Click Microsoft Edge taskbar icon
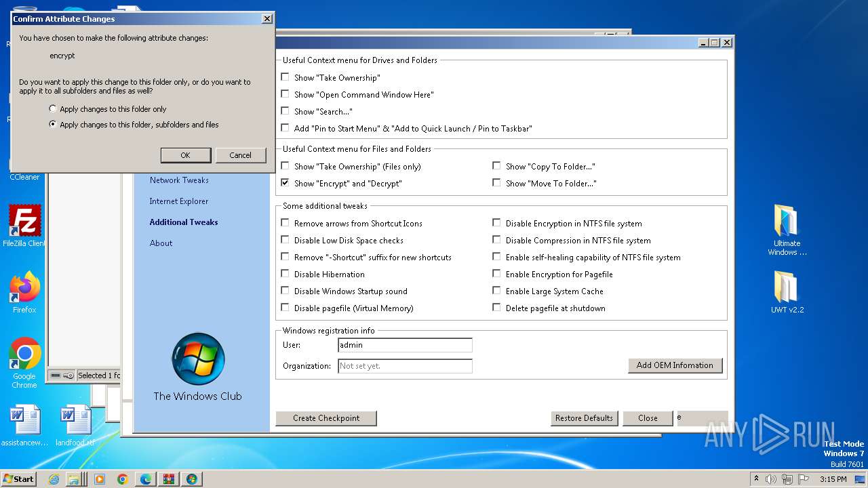Screen dimensions: 868x488 pos(146,479)
